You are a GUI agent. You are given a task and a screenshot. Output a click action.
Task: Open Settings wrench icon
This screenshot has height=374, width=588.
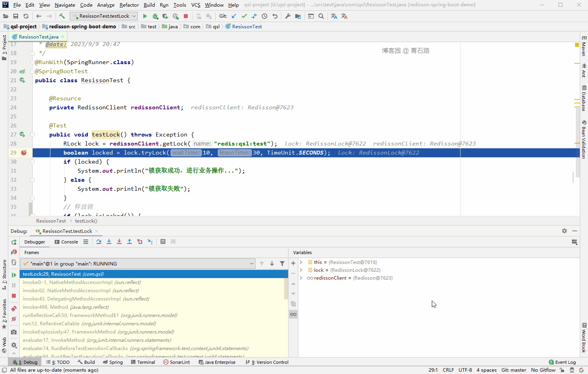click(288, 16)
